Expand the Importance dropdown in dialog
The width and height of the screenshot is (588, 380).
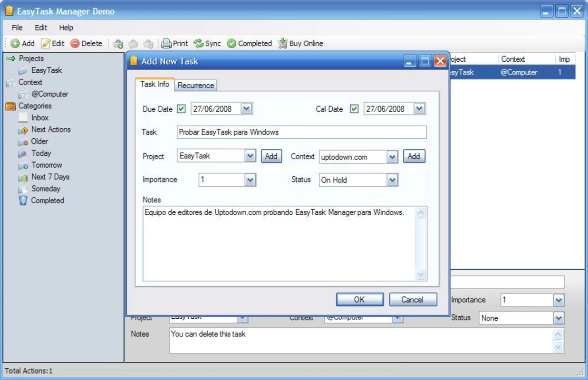(251, 180)
